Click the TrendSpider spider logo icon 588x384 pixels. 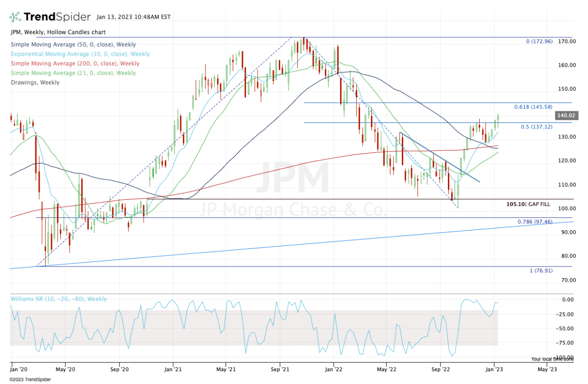click(16, 17)
